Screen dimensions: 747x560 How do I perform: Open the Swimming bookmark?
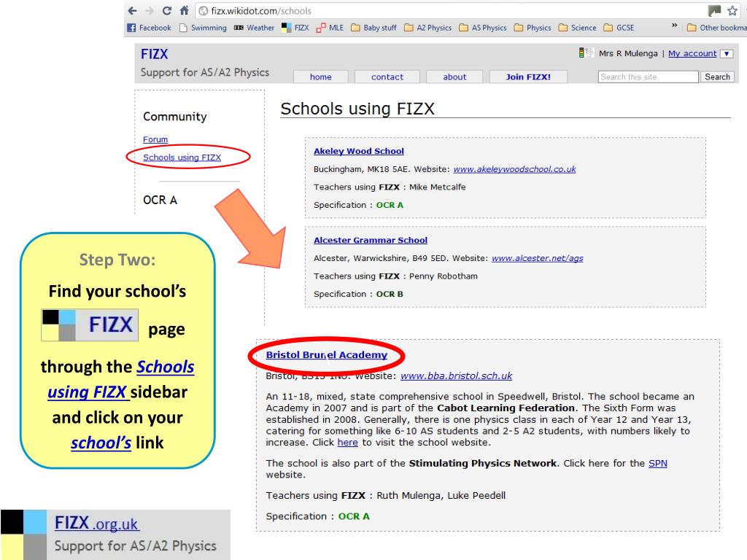click(203, 28)
